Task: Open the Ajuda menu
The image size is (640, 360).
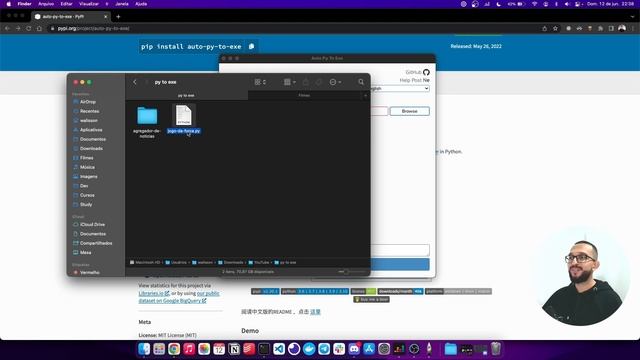Action: (x=141, y=4)
